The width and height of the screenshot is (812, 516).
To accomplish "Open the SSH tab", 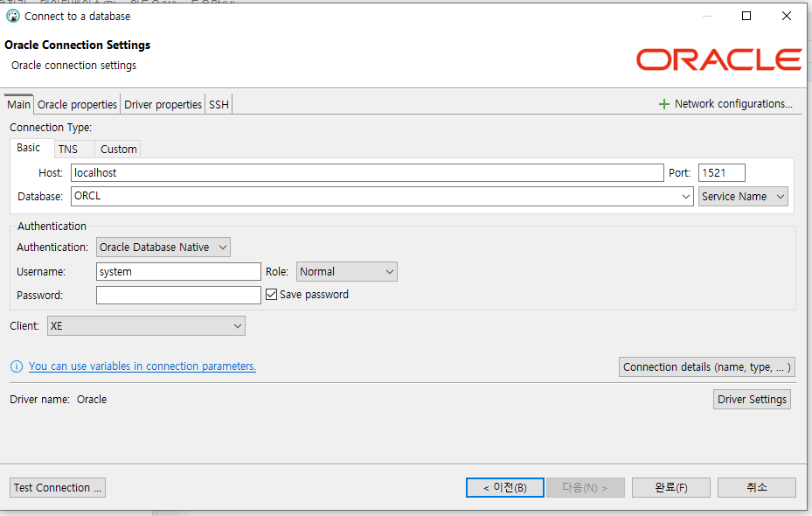I will pyautogui.click(x=219, y=104).
